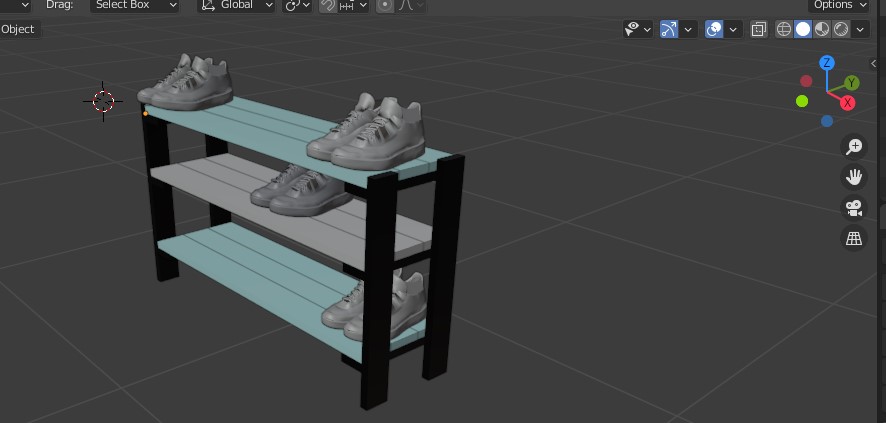886x423 pixels.
Task: Click the negative Y axis gizmo dot
Action: (x=802, y=101)
